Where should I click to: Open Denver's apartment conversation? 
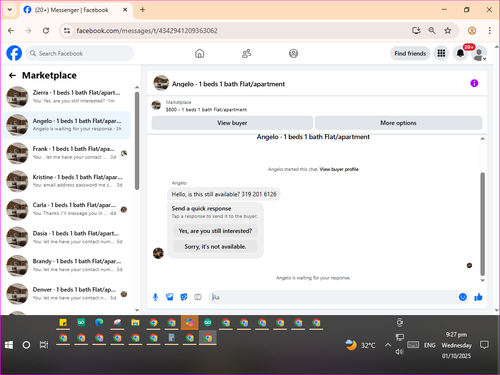67,294
